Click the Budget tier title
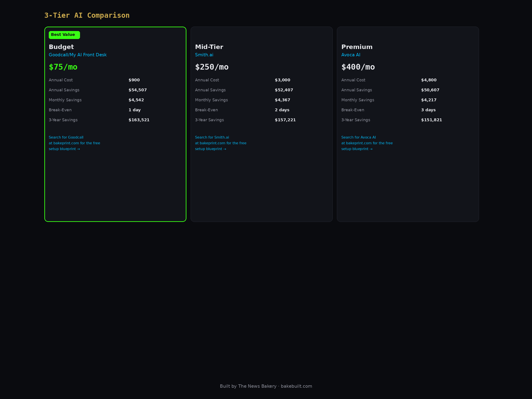The height and width of the screenshot is (399, 532). (61, 47)
